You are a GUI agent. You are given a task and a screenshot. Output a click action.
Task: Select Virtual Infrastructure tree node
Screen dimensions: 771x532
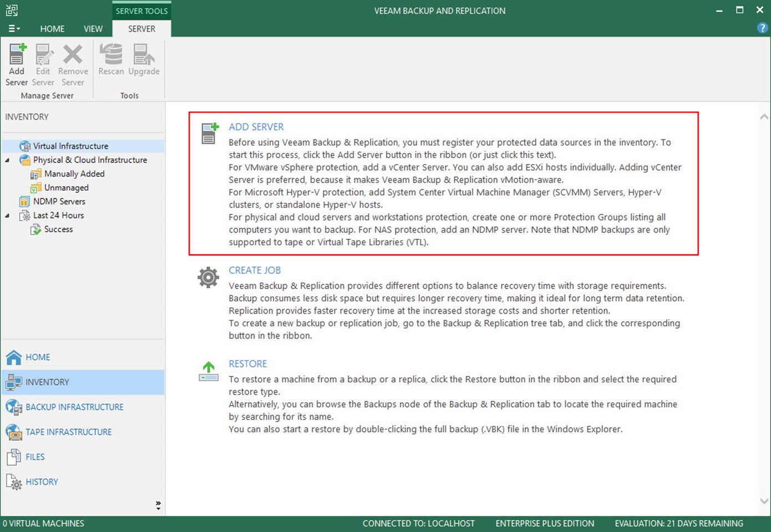(70, 146)
